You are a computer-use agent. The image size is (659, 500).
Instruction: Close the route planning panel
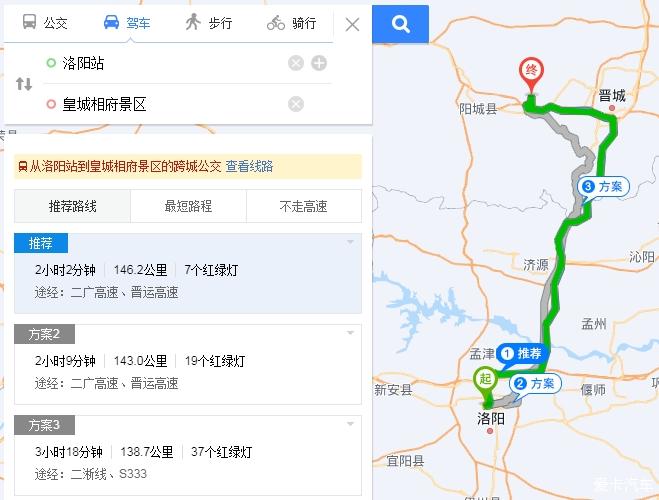click(x=352, y=24)
